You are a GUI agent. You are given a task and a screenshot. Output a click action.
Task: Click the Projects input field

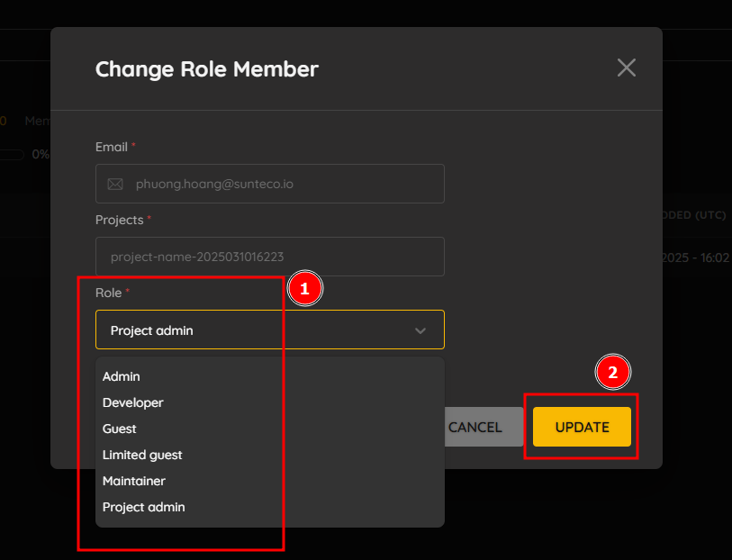coord(270,257)
